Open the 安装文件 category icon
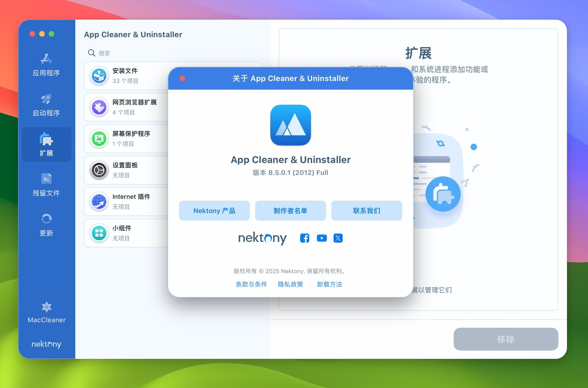 tap(99, 76)
